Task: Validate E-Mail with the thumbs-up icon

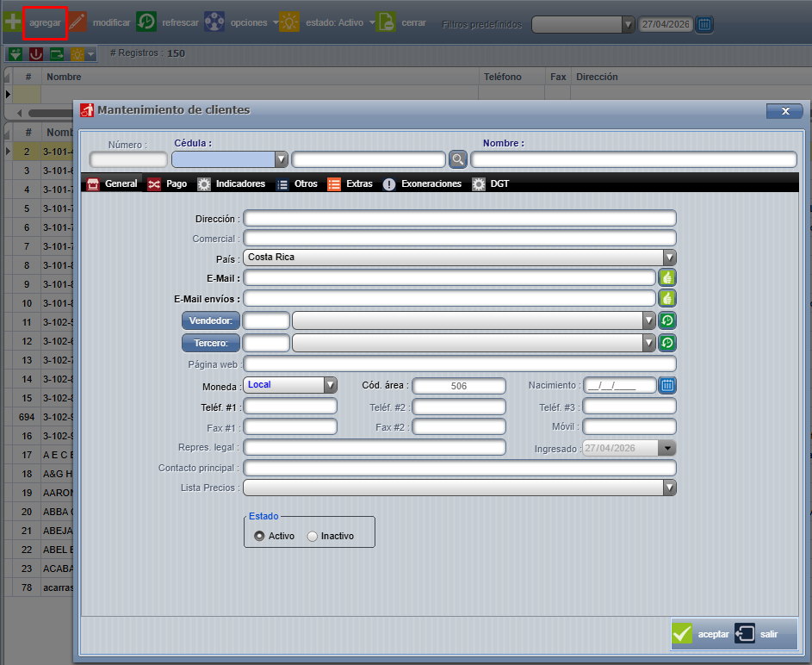Action: click(x=667, y=278)
